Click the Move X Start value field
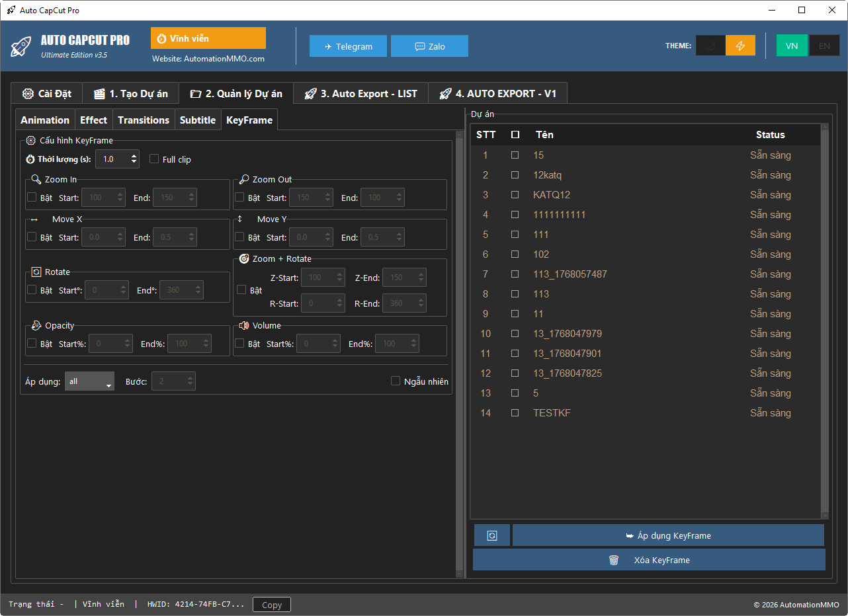Screen dimensions: 848x616 click(103, 237)
